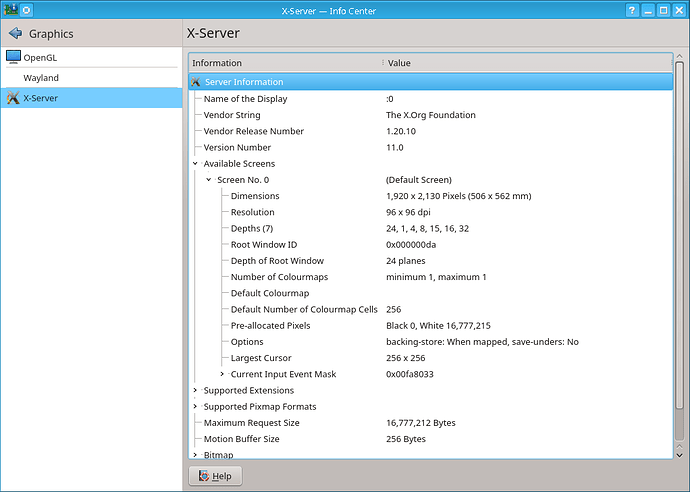Click the '(Default Screen)' value
Screen dimensions: 690x492
(x=419, y=180)
